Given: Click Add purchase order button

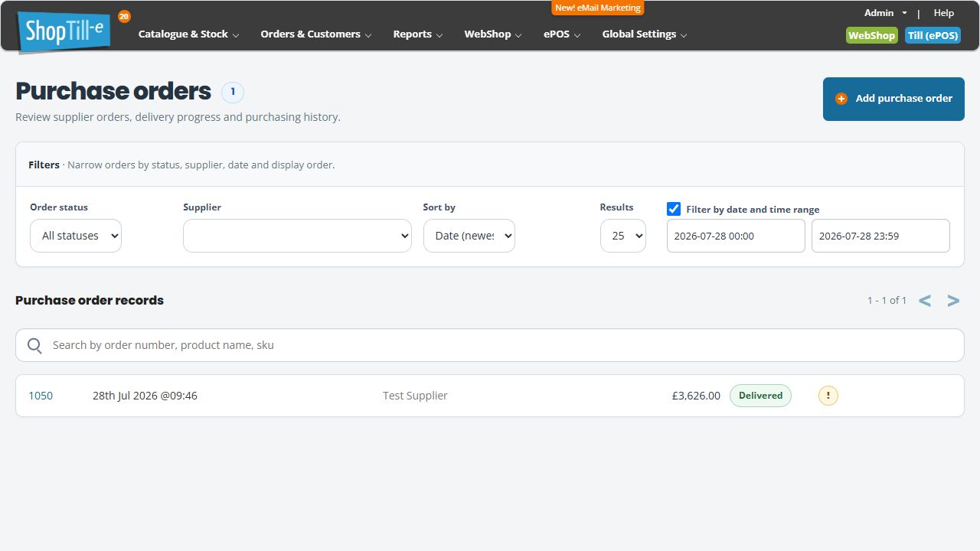Looking at the screenshot, I should [x=893, y=99].
